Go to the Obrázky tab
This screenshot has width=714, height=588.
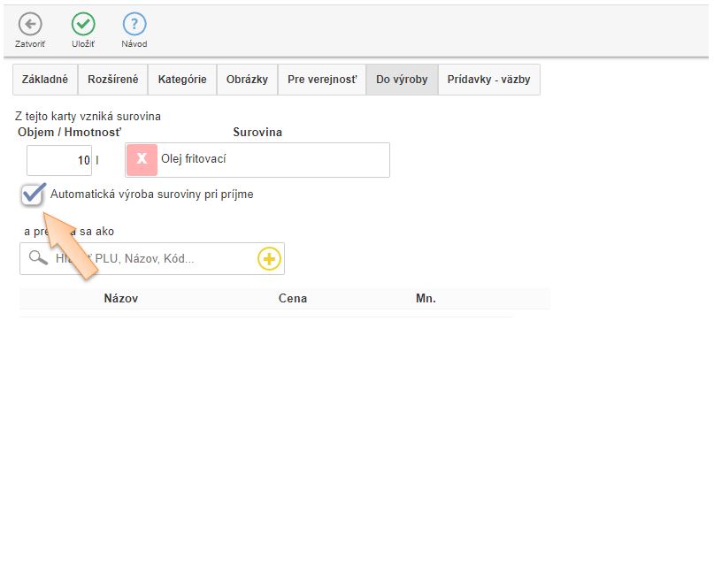(247, 80)
